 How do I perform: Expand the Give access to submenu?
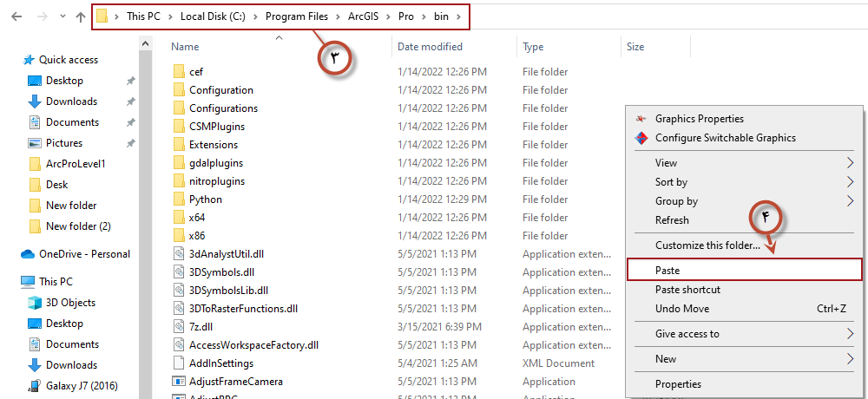tap(850, 334)
